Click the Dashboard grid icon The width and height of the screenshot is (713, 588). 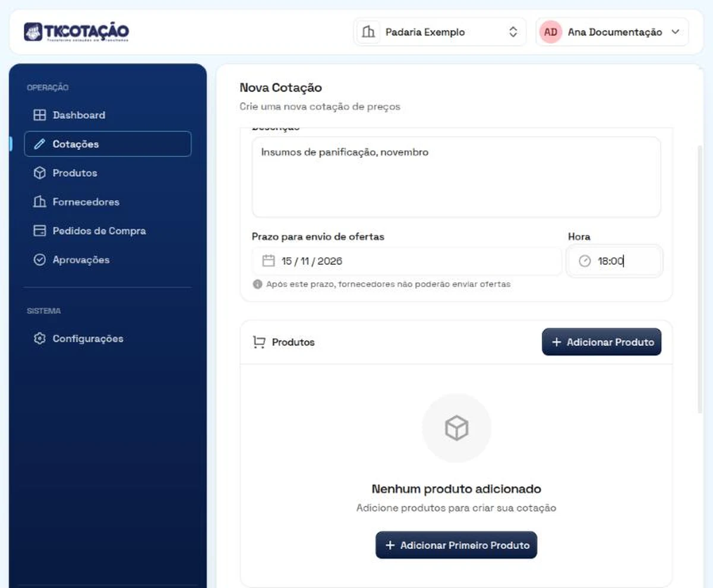click(x=39, y=115)
